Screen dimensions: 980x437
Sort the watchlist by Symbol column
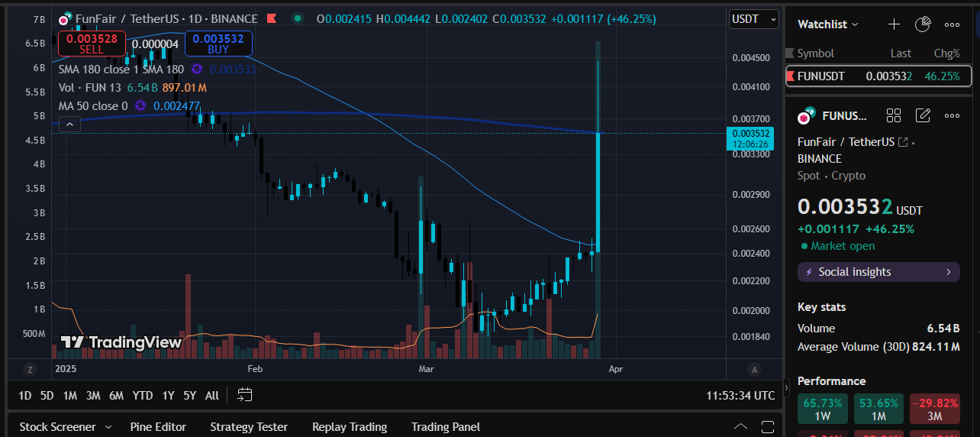[x=815, y=53]
